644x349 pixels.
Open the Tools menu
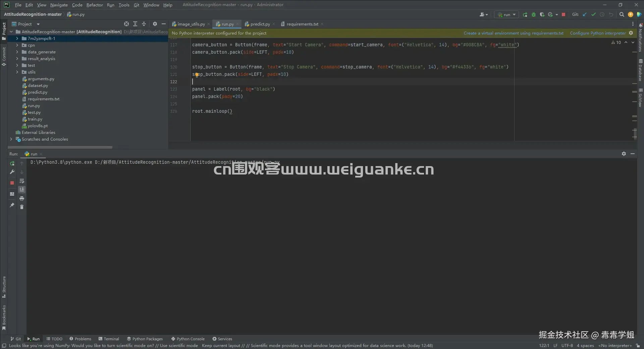click(x=124, y=5)
